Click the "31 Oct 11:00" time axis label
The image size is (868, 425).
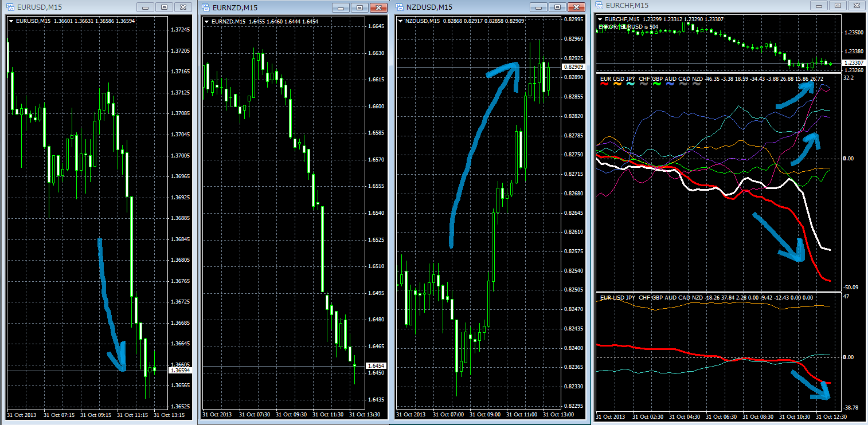tap(521, 415)
